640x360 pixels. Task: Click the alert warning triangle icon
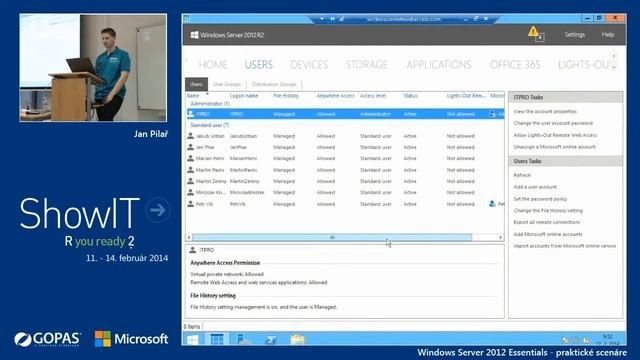coord(533,31)
